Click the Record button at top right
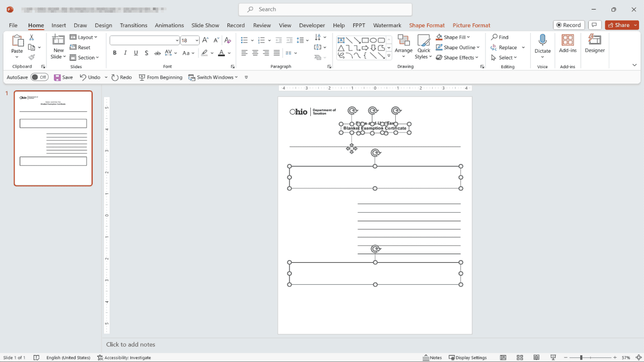The height and width of the screenshot is (362, 644). (x=568, y=25)
